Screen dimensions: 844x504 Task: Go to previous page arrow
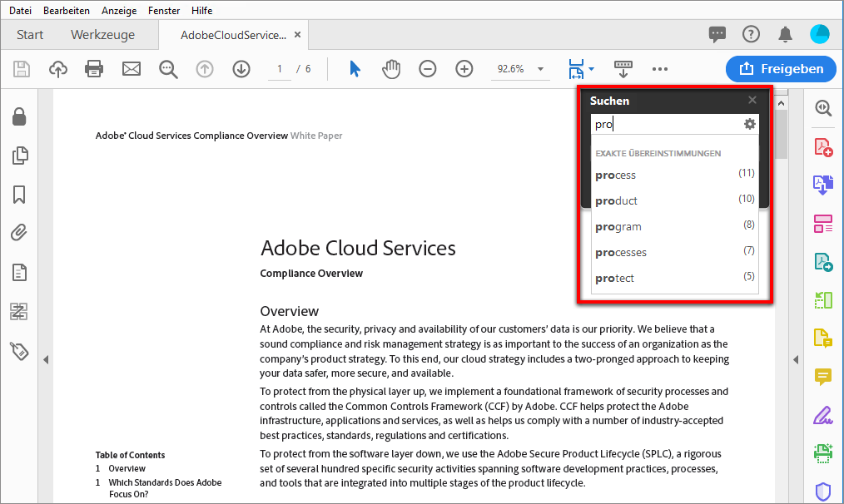point(205,69)
